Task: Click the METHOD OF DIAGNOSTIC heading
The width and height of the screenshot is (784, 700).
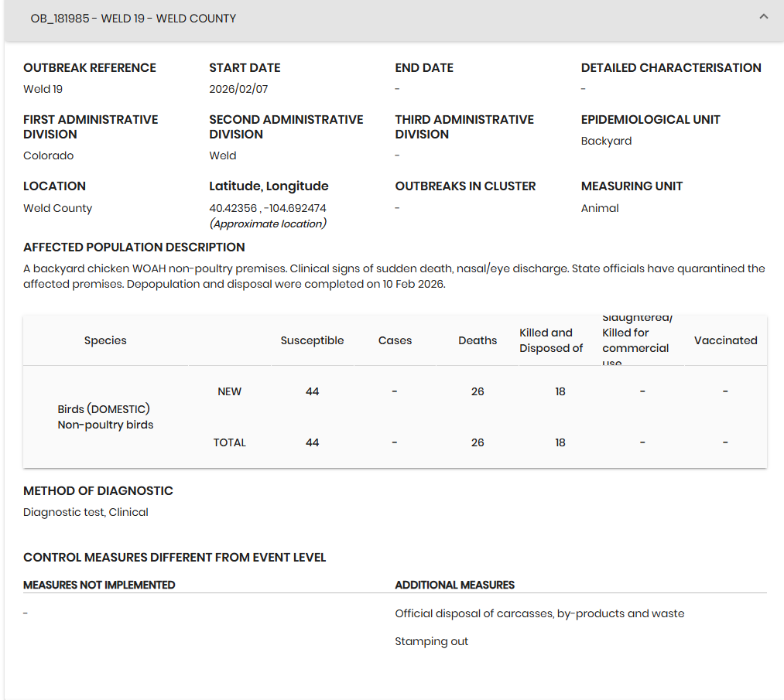Action: pyautogui.click(x=98, y=490)
